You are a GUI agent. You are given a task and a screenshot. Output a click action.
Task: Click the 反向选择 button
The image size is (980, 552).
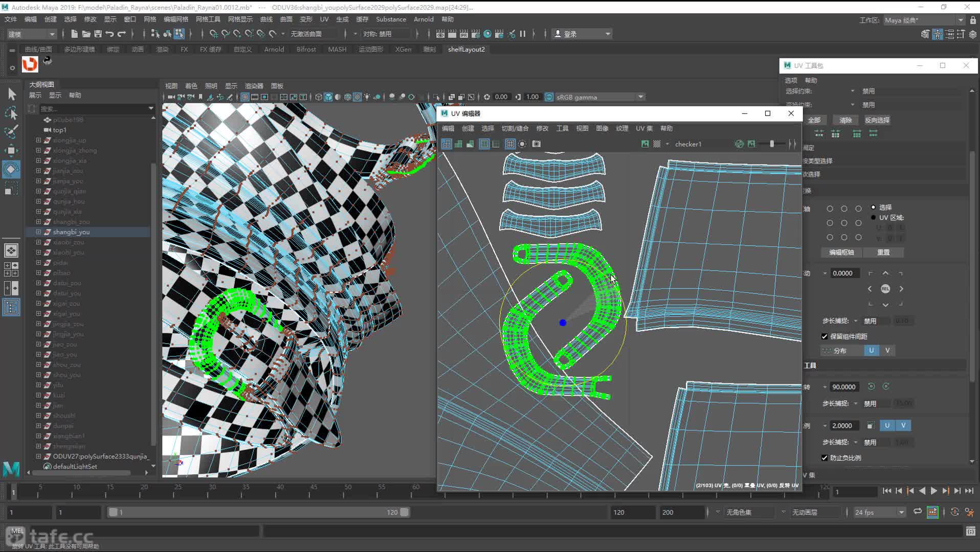(x=877, y=120)
